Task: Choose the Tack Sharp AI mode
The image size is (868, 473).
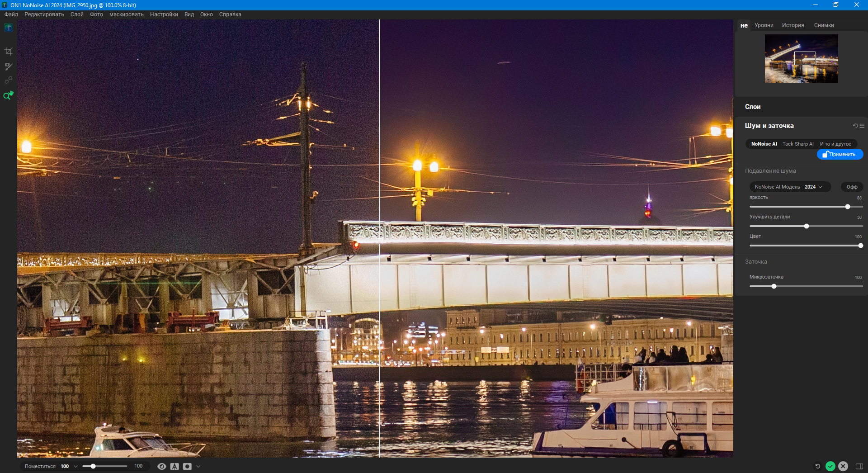Action: tap(797, 144)
